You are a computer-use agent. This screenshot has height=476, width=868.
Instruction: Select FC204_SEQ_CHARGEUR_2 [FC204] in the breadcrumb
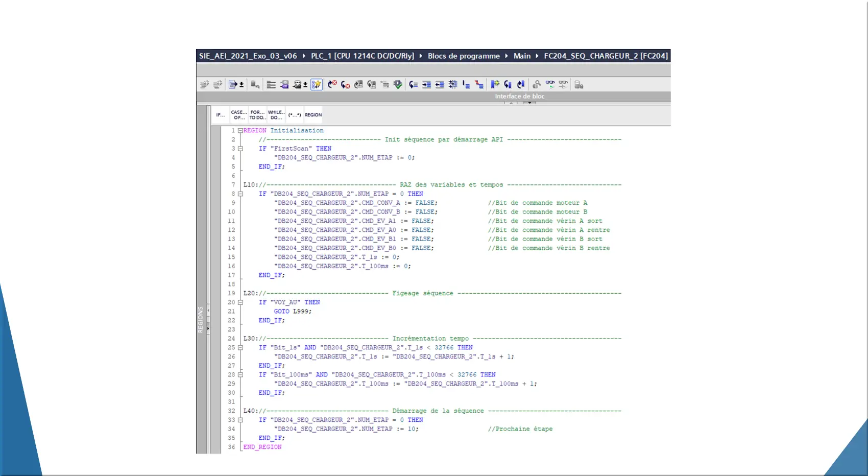pyautogui.click(x=606, y=56)
